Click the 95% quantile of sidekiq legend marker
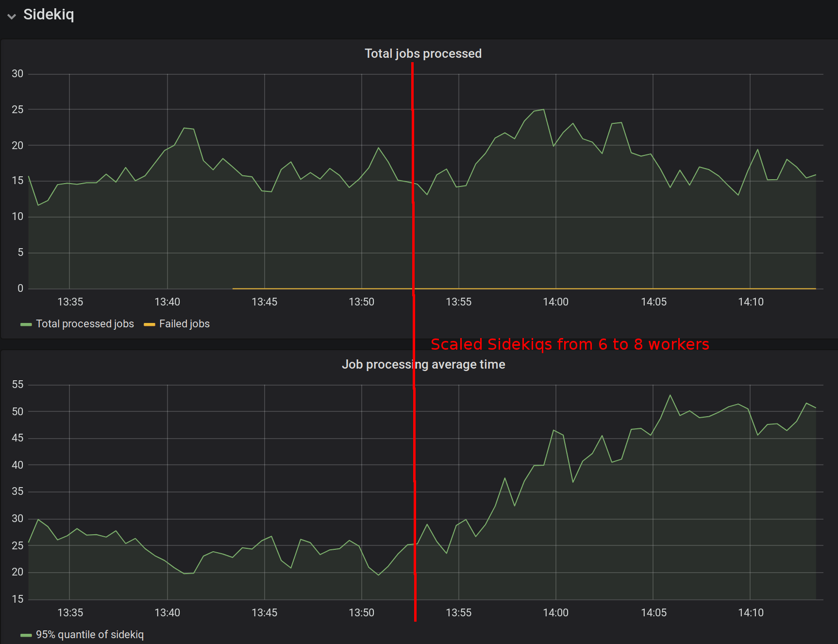Image resolution: width=838 pixels, height=644 pixels. (x=26, y=634)
